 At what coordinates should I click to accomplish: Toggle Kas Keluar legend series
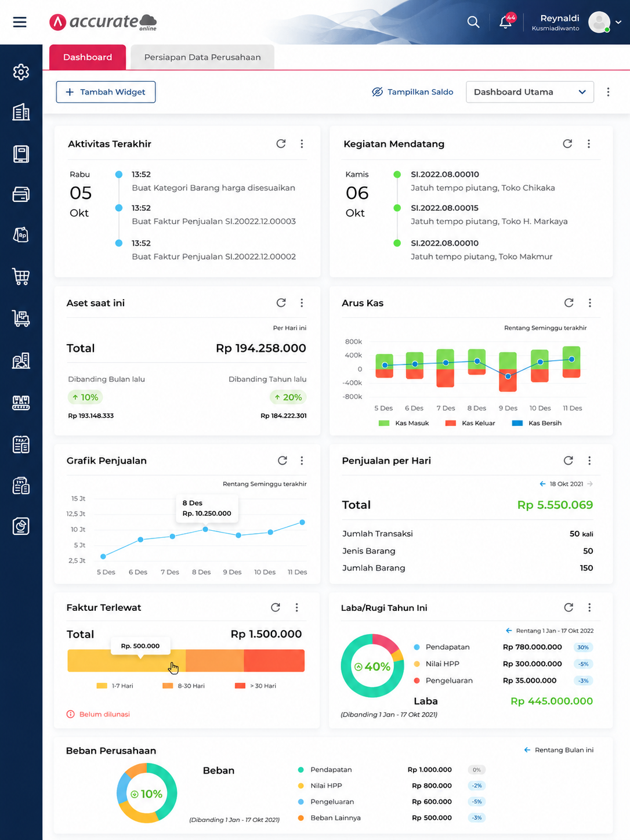coord(470,423)
